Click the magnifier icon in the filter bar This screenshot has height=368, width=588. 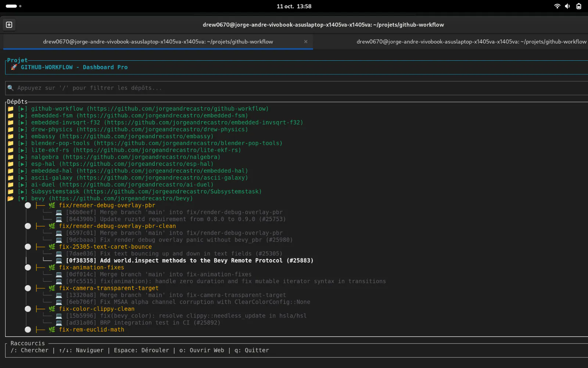coord(11,88)
